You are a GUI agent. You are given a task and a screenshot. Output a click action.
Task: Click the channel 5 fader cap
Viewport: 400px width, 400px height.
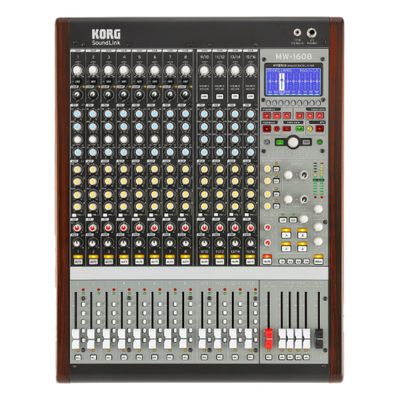point(137,339)
